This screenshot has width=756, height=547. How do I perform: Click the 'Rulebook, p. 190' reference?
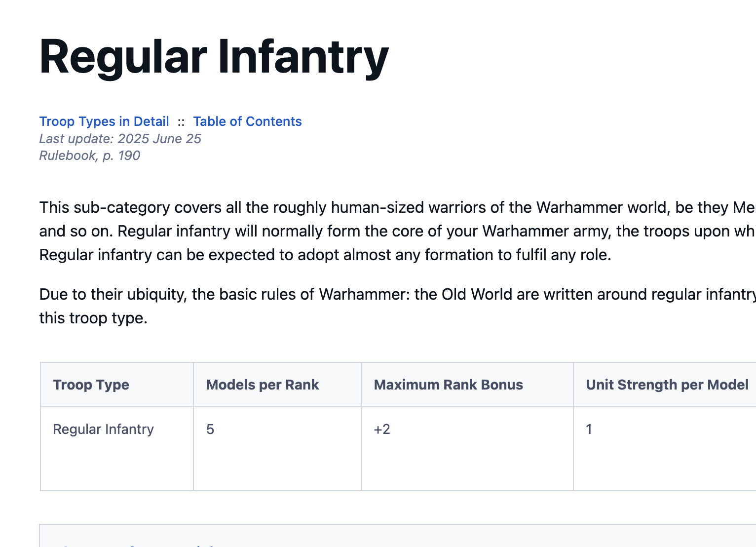[x=90, y=156]
